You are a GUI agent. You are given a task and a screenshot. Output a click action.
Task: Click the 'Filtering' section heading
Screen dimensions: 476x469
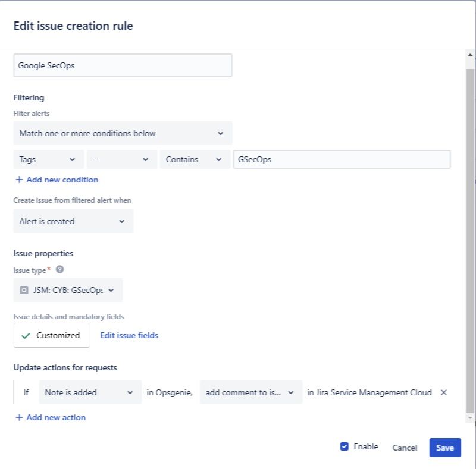coord(29,97)
